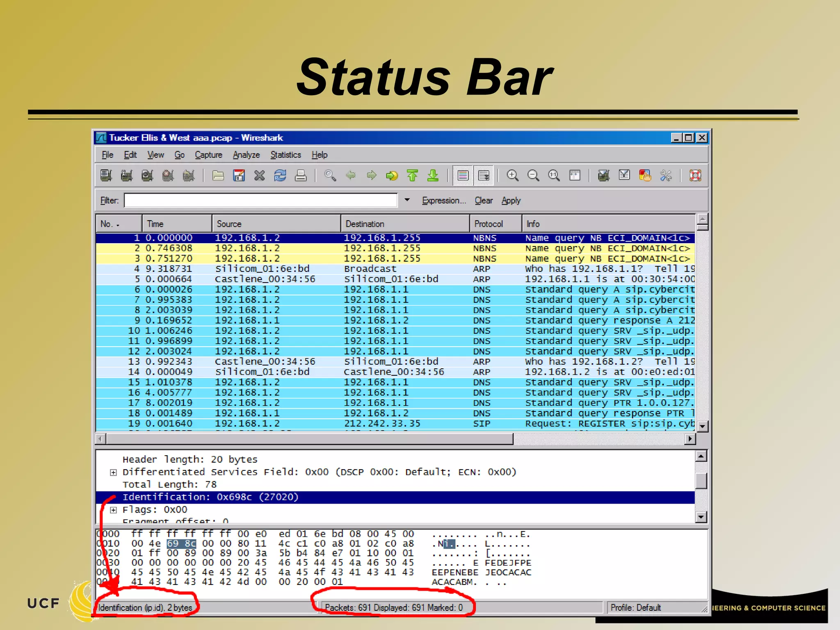
Task: Expand the Flags: 0x00 tree node
Action: [113, 510]
